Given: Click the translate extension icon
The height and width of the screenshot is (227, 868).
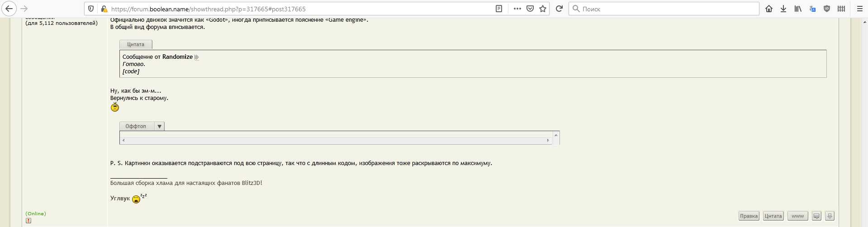Looking at the screenshot, I should [812, 9].
